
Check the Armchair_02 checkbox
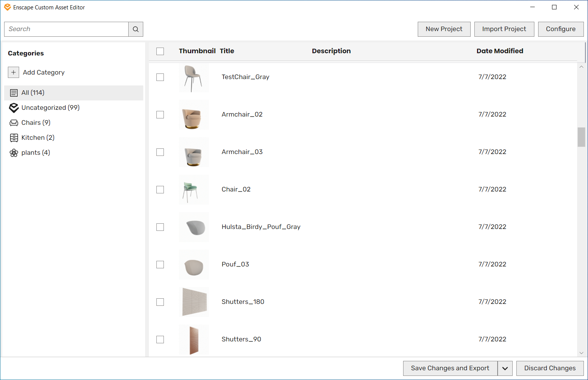pyautogui.click(x=160, y=115)
